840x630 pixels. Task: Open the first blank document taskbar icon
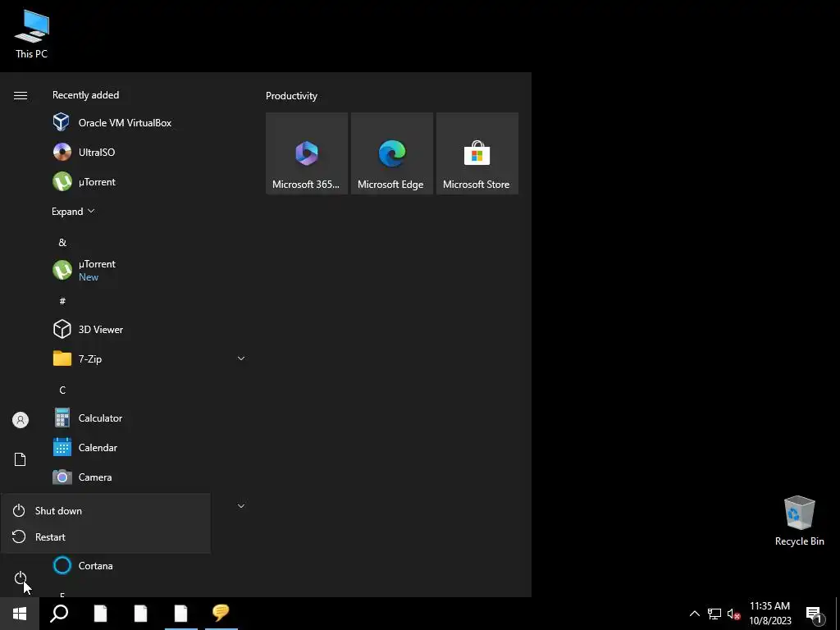tap(100, 614)
